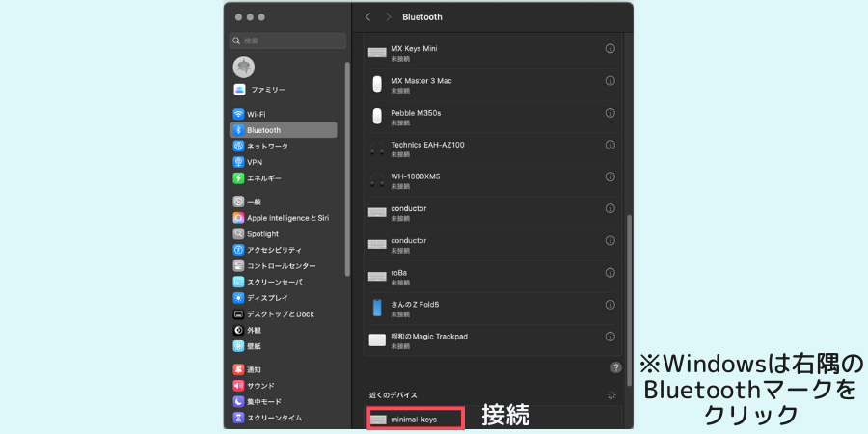The height and width of the screenshot is (434, 868).
Task: Open info for MX Keys Mini
Action: coord(610,49)
